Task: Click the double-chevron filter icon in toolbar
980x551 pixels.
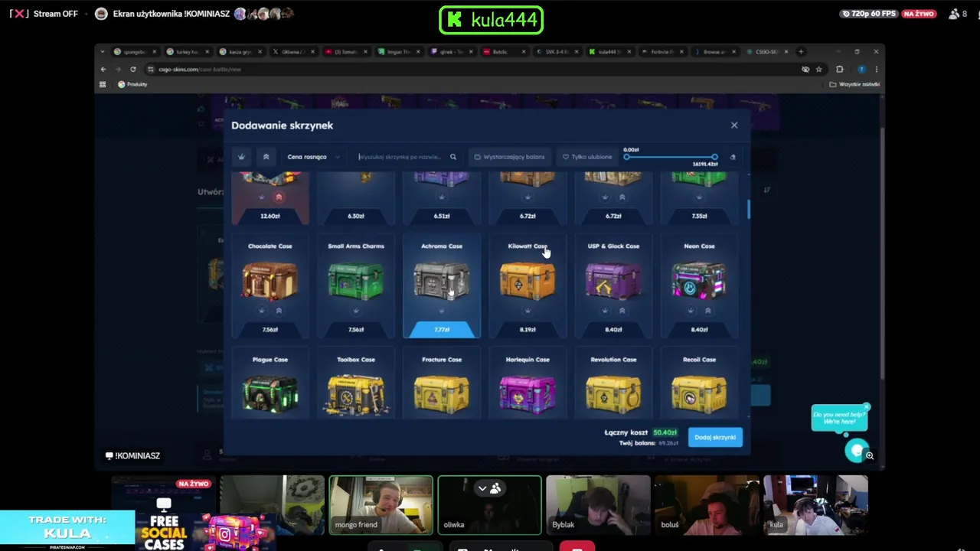Action: click(266, 157)
